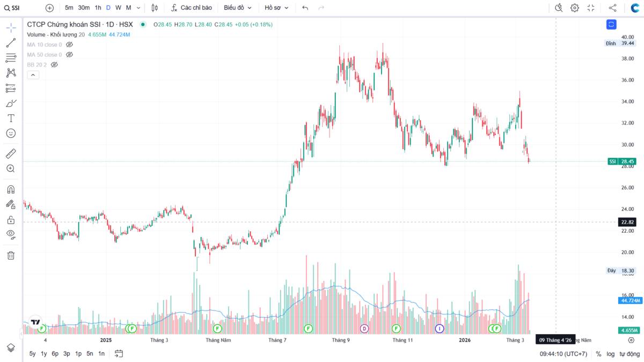Set the chart range to 1n
Screen dimensions: 644x362
click(x=101, y=353)
